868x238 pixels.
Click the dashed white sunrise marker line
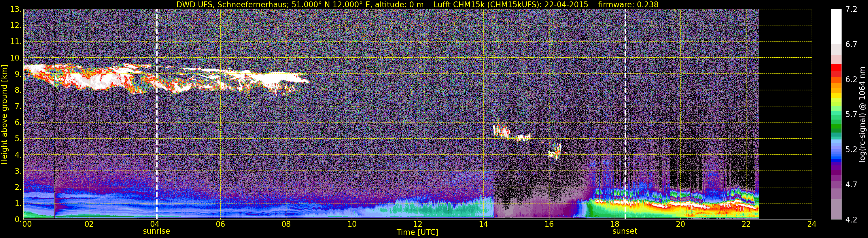[157, 114]
